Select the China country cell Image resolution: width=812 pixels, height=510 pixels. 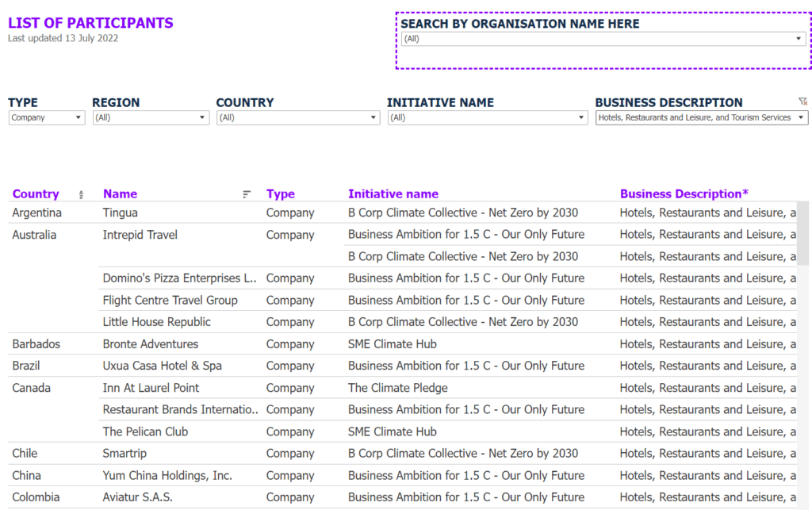coord(26,475)
